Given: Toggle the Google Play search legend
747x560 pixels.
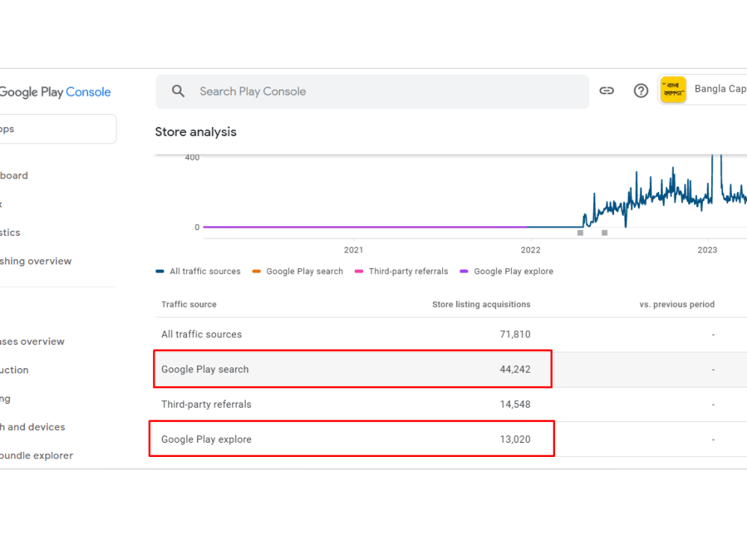Looking at the screenshot, I should click(298, 272).
